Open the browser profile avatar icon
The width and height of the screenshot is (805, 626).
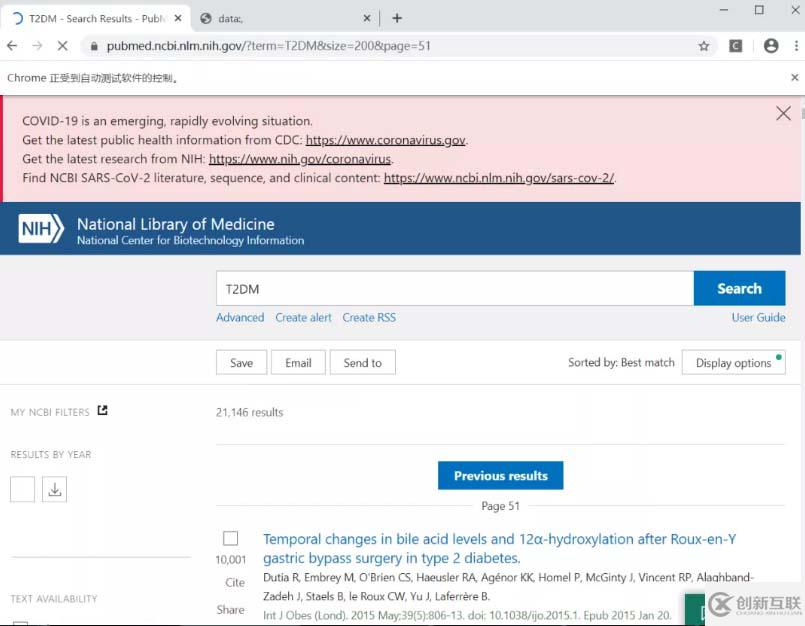769,45
